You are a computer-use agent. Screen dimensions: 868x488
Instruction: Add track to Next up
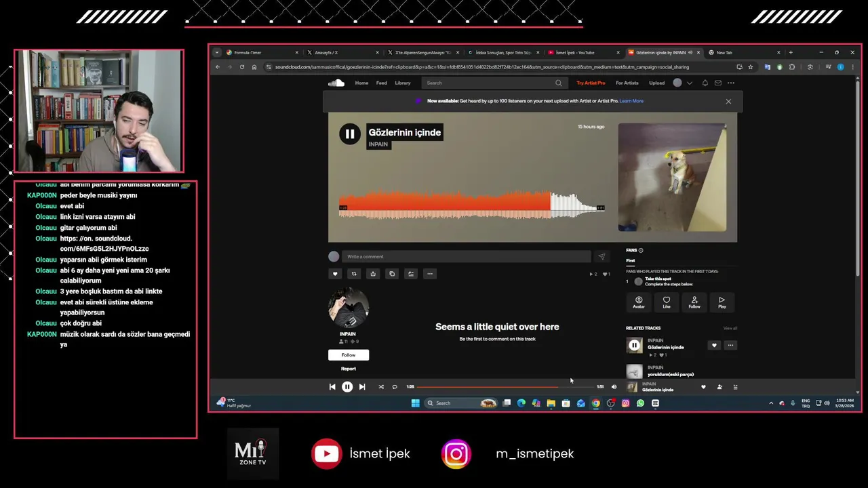tap(410, 274)
